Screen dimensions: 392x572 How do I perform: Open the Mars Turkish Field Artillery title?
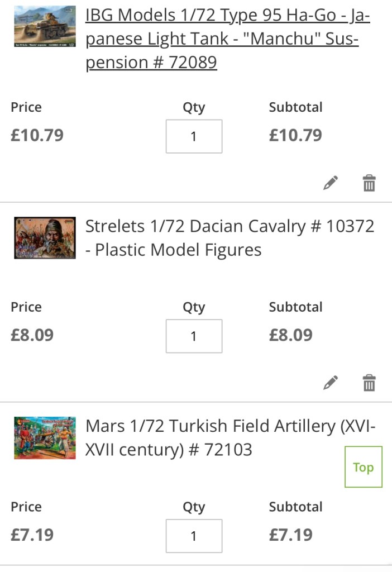[x=230, y=437]
